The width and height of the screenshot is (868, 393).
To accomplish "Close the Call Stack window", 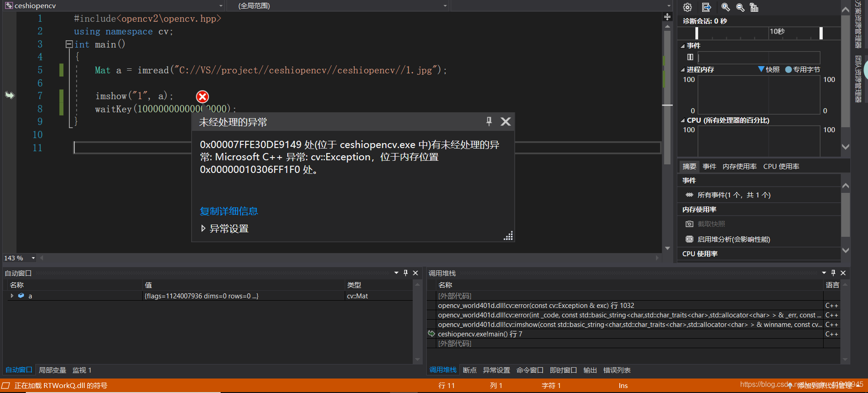I will coord(843,273).
